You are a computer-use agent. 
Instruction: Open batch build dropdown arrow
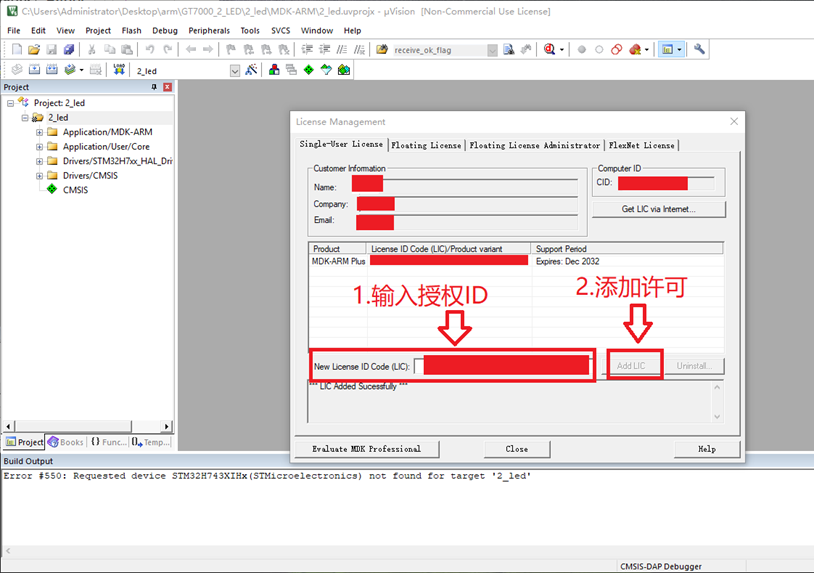(82, 70)
